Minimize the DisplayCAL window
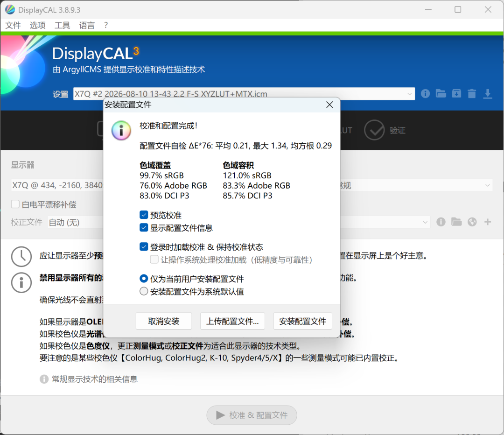The width and height of the screenshot is (504, 435). (428, 10)
